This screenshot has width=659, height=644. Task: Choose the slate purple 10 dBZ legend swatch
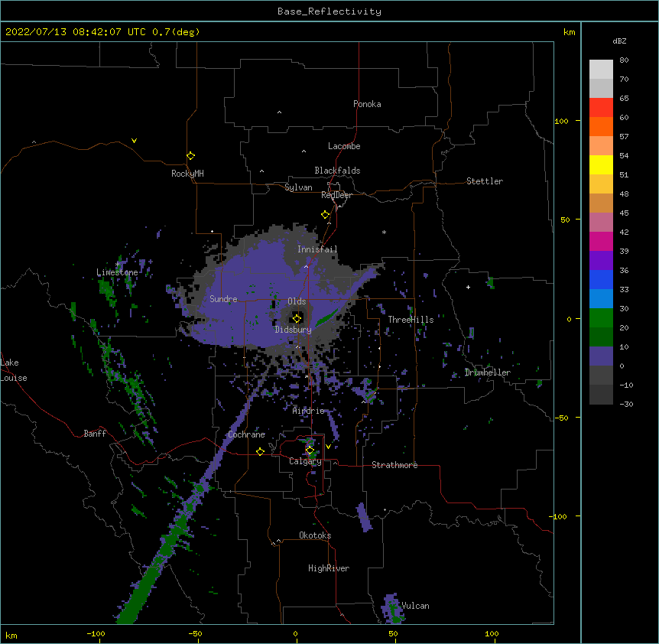click(x=601, y=356)
